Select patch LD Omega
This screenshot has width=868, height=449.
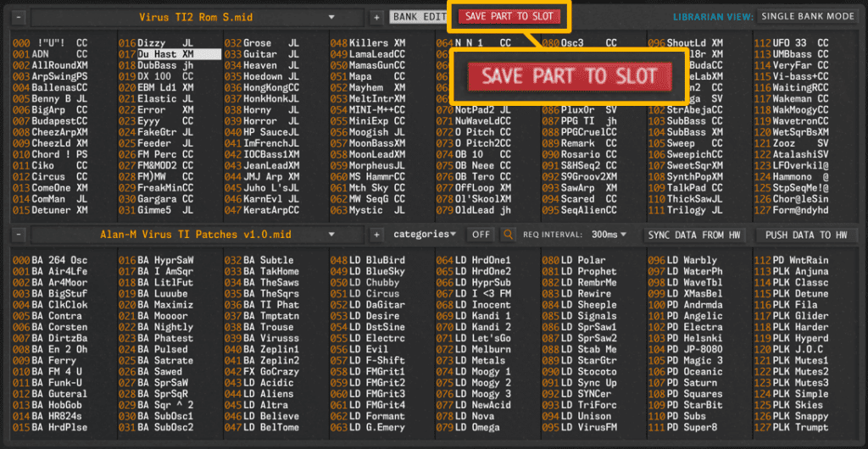click(468, 428)
